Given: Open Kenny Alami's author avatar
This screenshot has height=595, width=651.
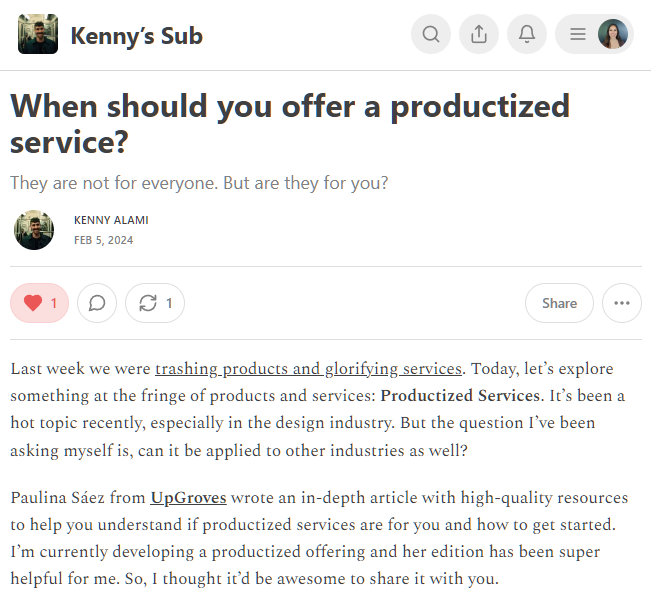Looking at the screenshot, I should tap(34, 230).
